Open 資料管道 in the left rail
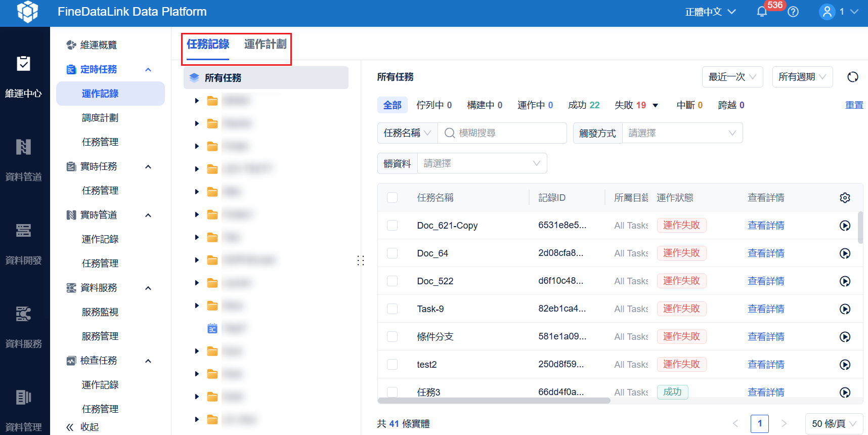 [24, 160]
